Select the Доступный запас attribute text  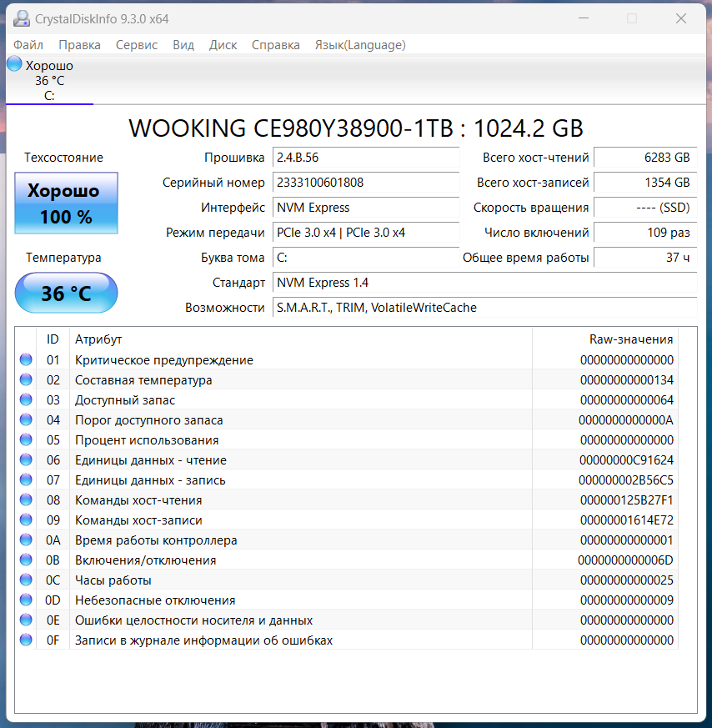coord(125,400)
